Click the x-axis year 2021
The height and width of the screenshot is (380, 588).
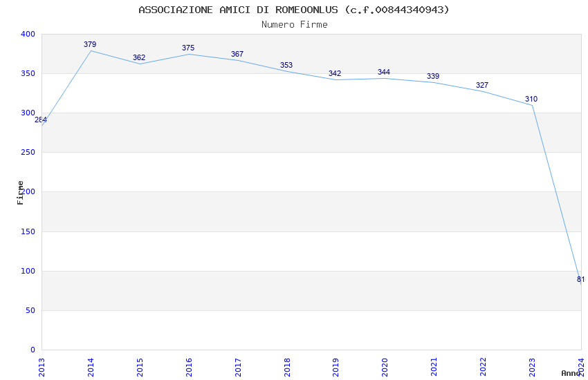[x=434, y=368]
